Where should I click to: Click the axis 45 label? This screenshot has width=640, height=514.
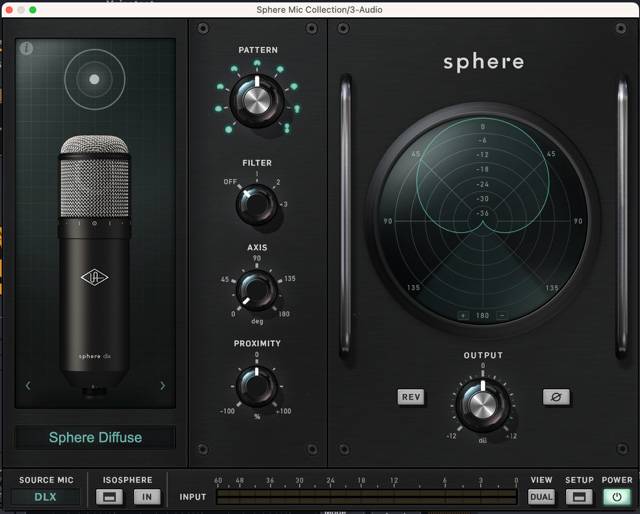click(x=225, y=279)
